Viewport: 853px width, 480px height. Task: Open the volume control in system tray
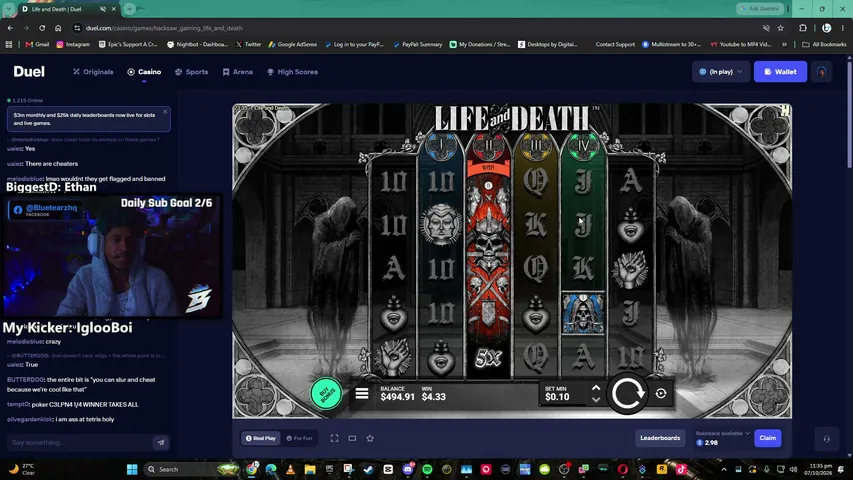[x=793, y=469]
